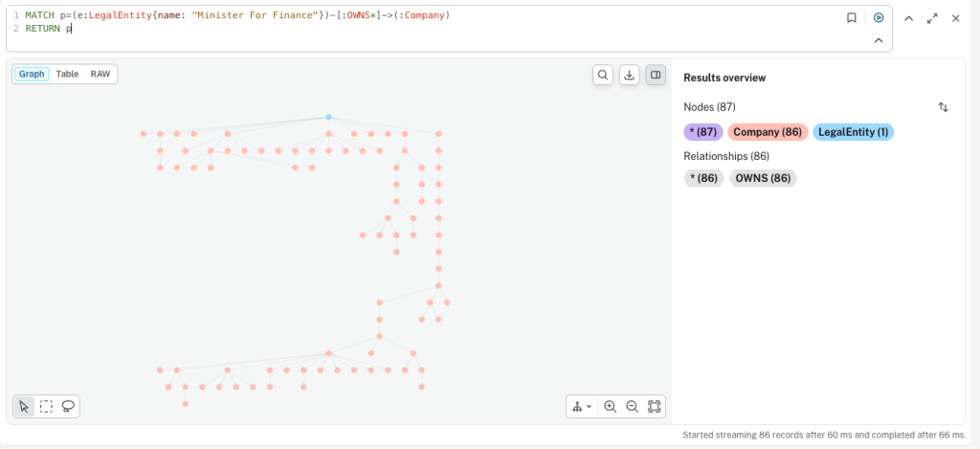
Task: Save query to favorites with bookmark icon
Action: tap(851, 17)
